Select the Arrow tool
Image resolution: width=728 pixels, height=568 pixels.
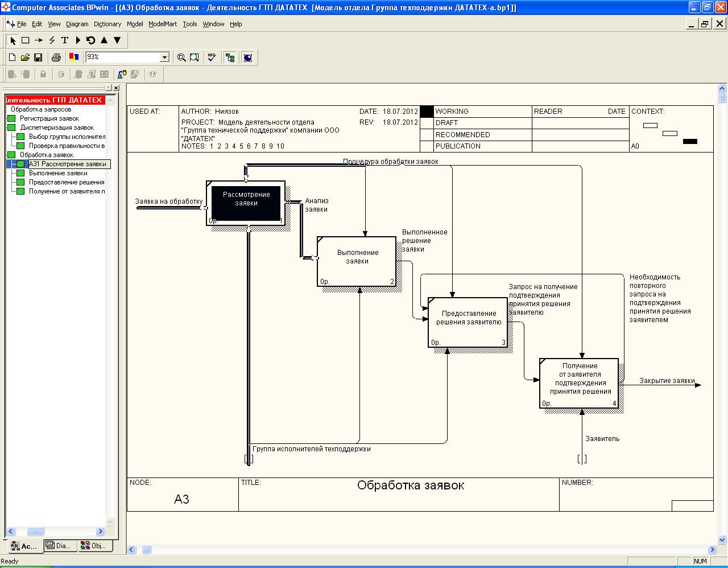[39, 40]
